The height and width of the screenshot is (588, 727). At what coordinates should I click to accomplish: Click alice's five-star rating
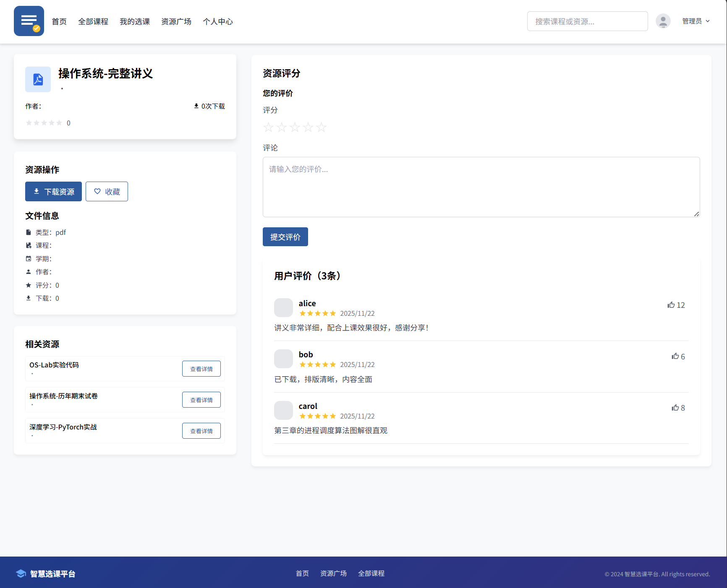pos(318,313)
